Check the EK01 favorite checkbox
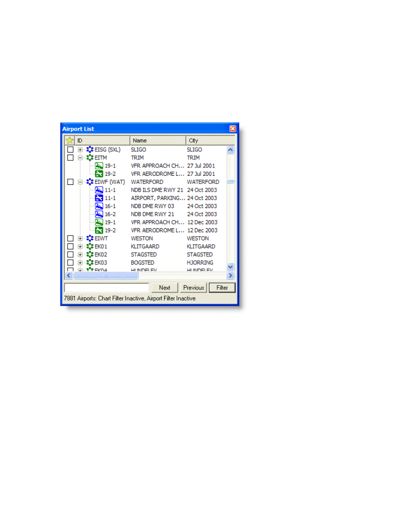411x532 pixels. tap(70, 246)
